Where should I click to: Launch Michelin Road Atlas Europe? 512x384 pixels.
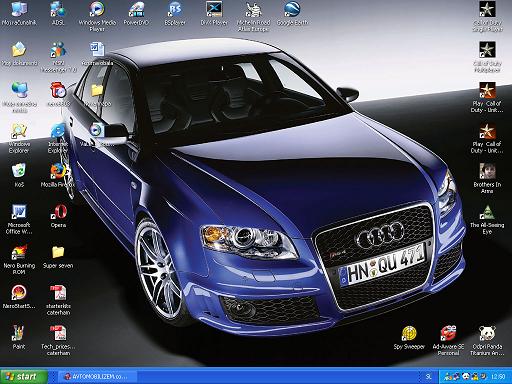253,17
